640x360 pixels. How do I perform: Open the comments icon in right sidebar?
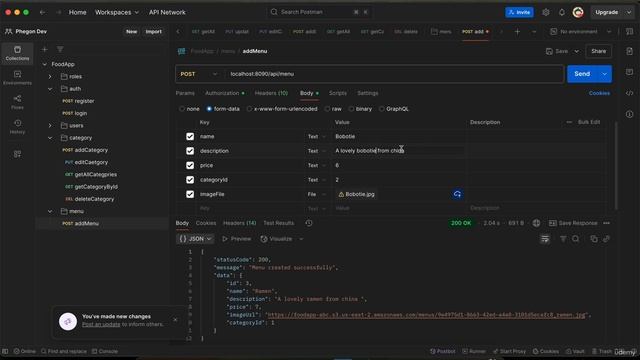click(x=629, y=72)
